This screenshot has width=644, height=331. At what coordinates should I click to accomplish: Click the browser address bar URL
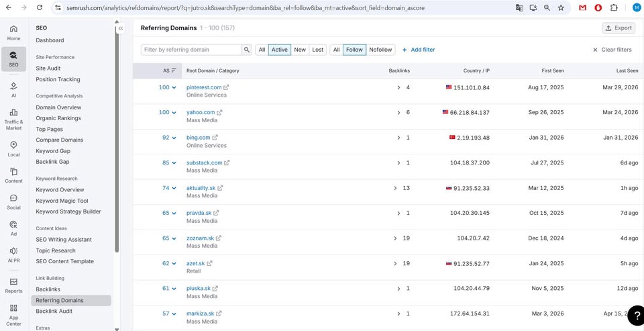click(246, 8)
